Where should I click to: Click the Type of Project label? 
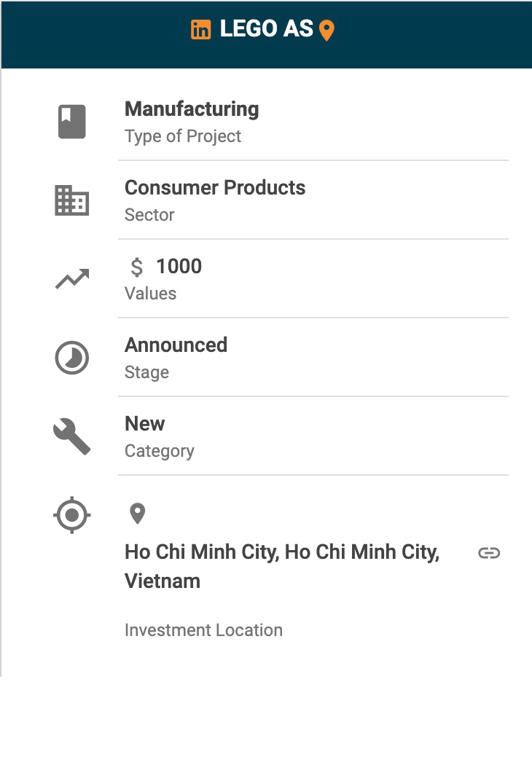click(183, 136)
